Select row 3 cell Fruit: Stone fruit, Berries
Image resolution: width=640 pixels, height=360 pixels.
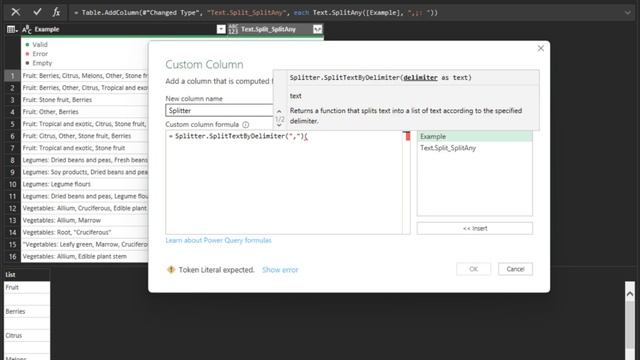(x=85, y=100)
